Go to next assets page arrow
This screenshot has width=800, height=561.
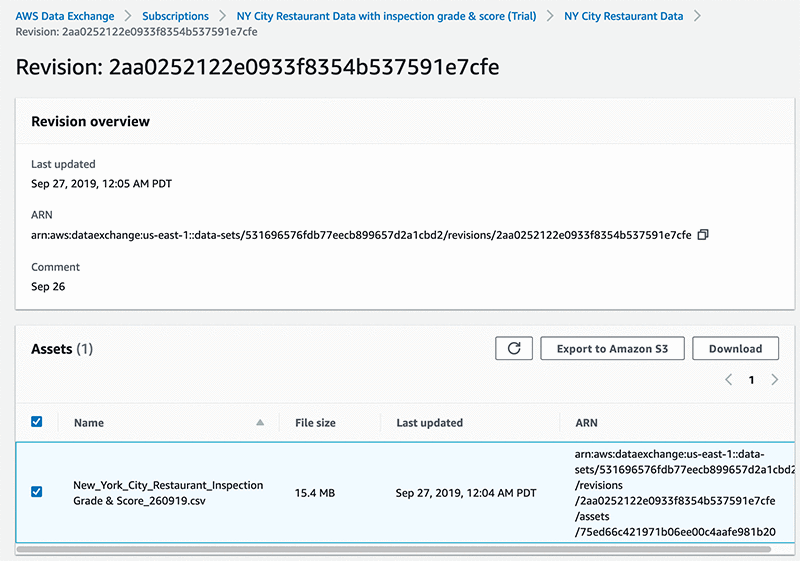(774, 379)
